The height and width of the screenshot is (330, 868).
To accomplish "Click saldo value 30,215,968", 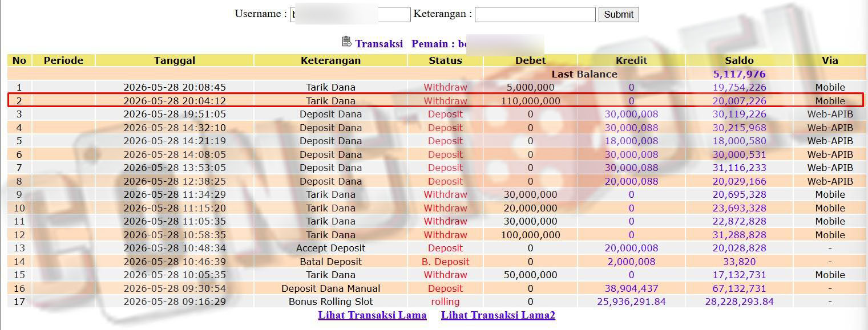I will (739, 128).
